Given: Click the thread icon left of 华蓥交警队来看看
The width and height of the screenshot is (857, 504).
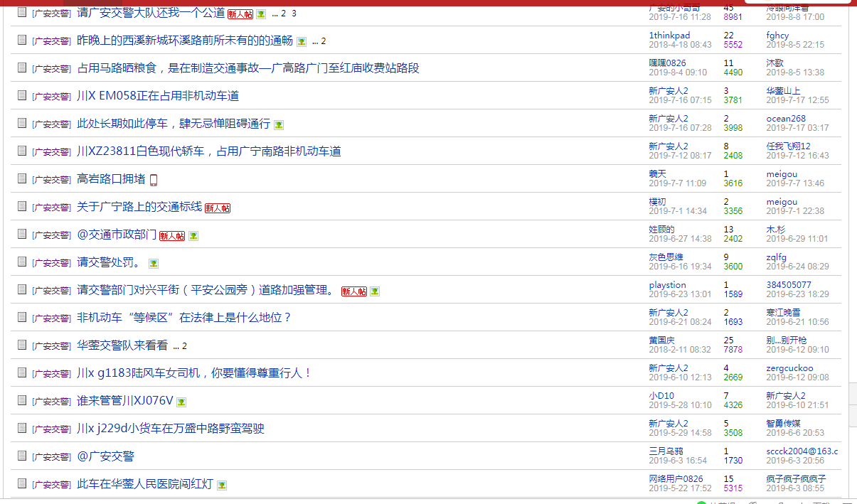Looking at the screenshot, I should [22, 345].
